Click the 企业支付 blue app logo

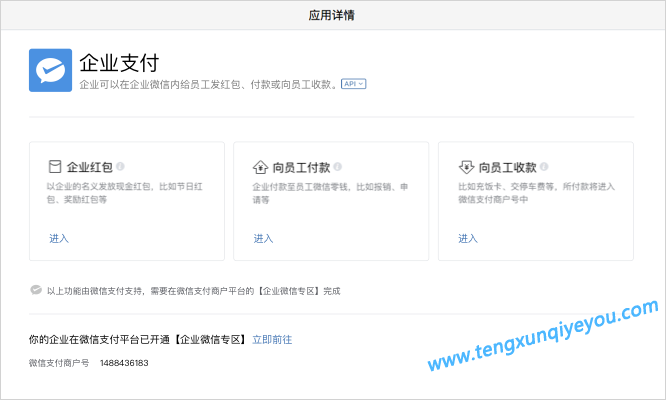pos(51,70)
